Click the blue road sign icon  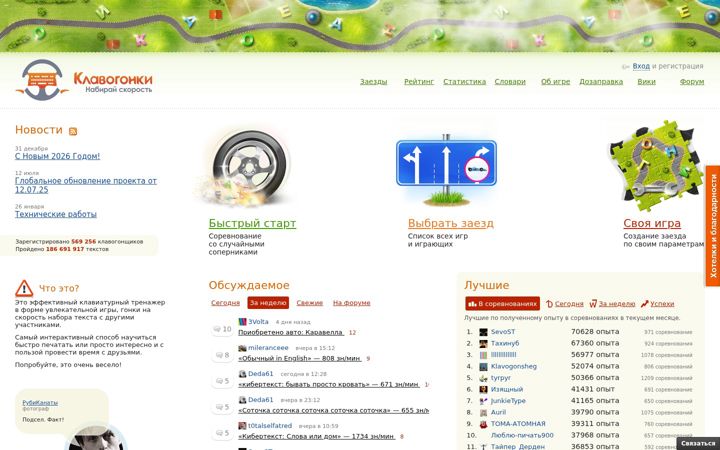pos(446,169)
